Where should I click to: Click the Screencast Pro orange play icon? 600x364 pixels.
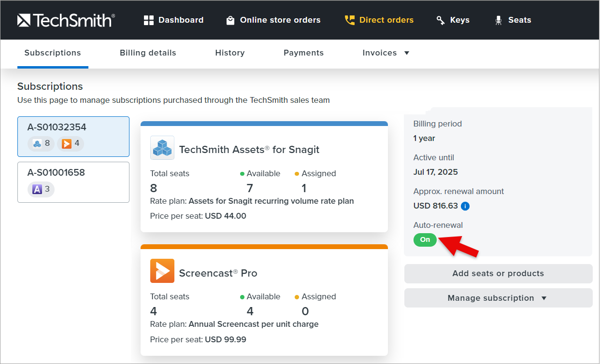click(x=162, y=271)
